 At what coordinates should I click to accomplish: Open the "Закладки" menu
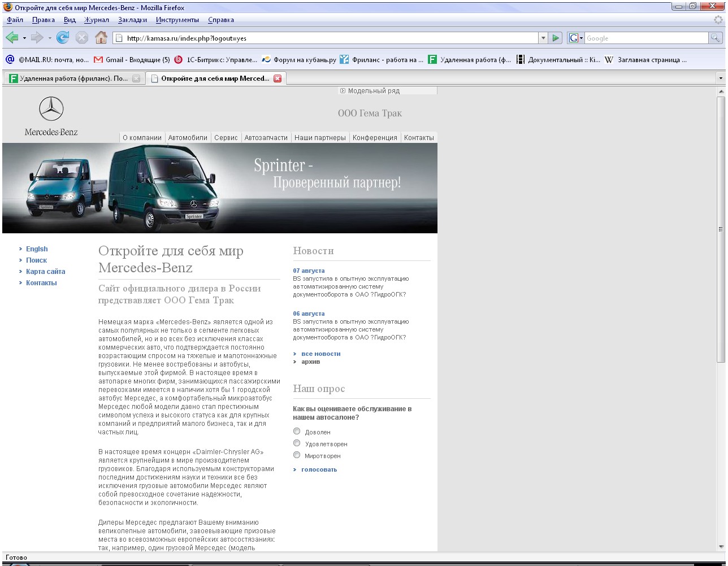click(x=132, y=20)
